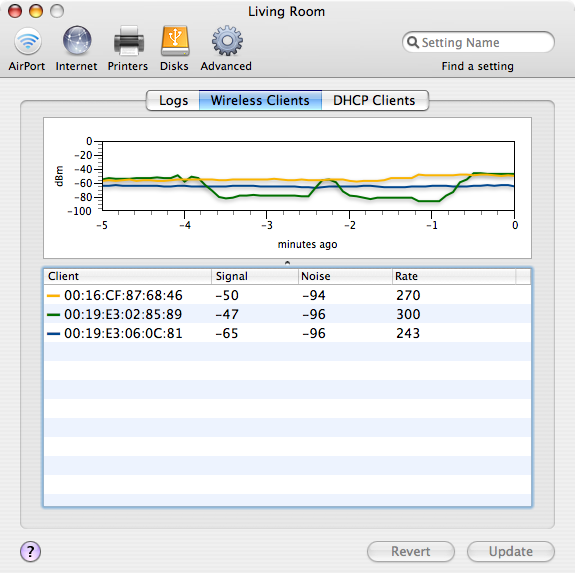Sort by the Signal column header
This screenshot has height=573, width=575.
point(255,276)
